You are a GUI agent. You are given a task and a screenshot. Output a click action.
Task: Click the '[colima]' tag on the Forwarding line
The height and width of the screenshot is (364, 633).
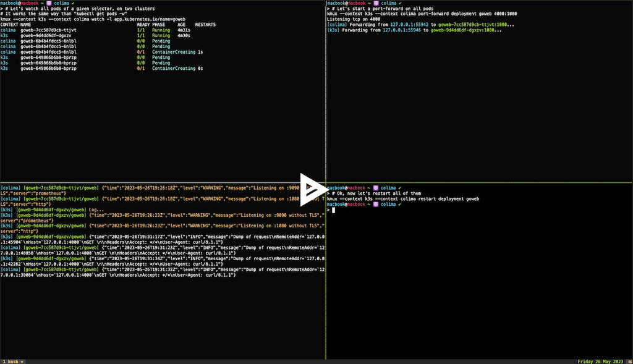(337, 25)
